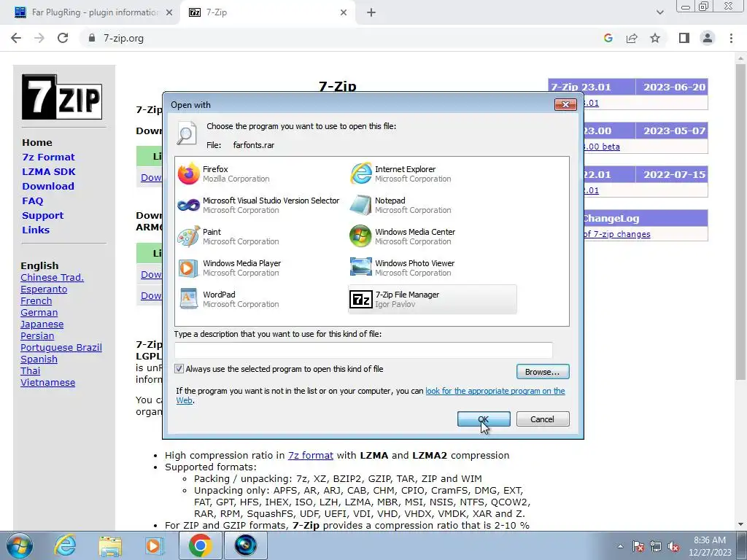
Task: Open Windows Start menu
Action: [20, 545]
